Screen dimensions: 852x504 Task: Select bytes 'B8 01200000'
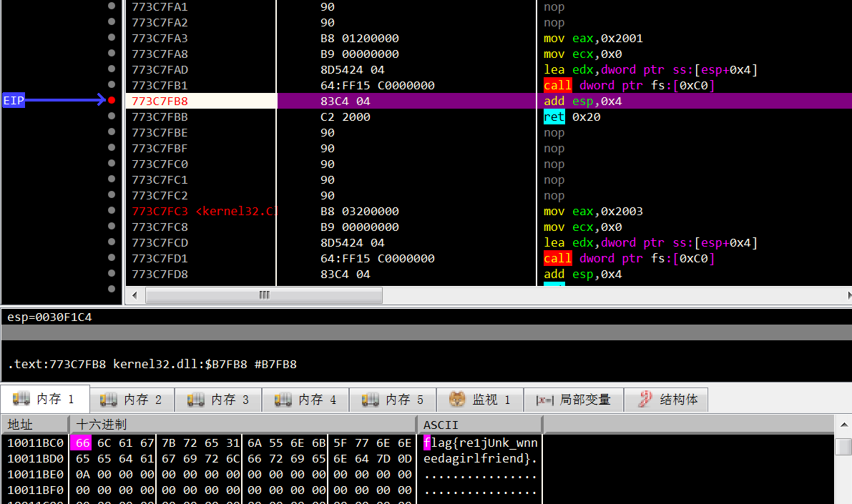tap(360, 38)
